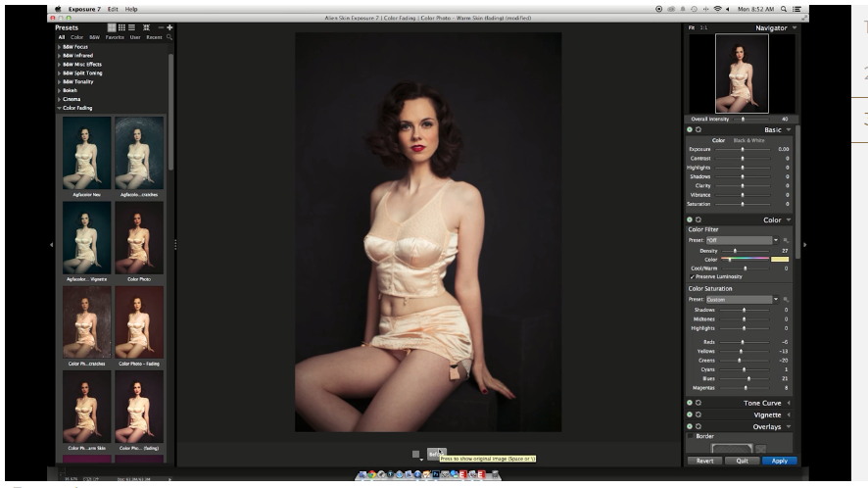Filter presets by Color tab

point(77,37)
